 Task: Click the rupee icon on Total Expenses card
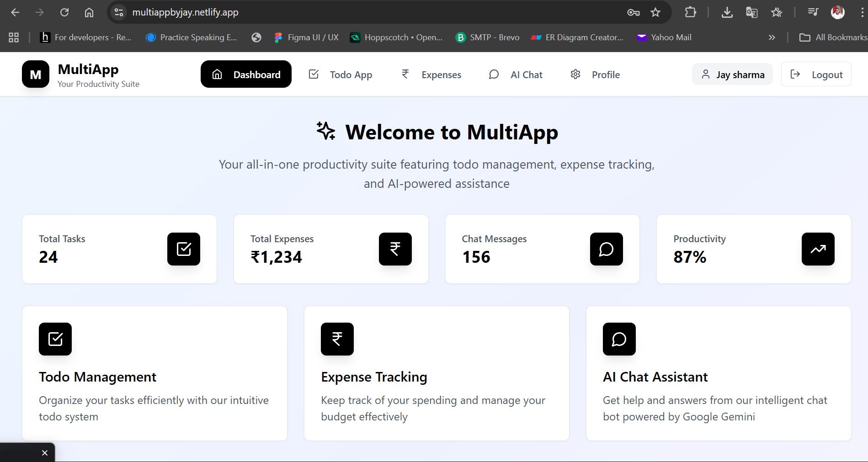(x=395, y=249)
